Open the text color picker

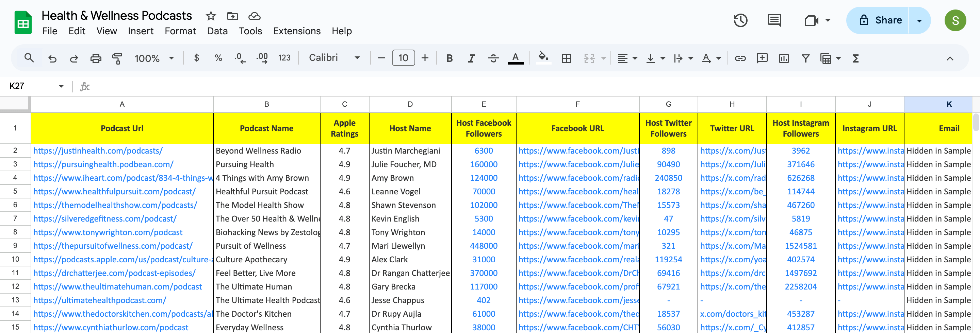click(516, 58)
